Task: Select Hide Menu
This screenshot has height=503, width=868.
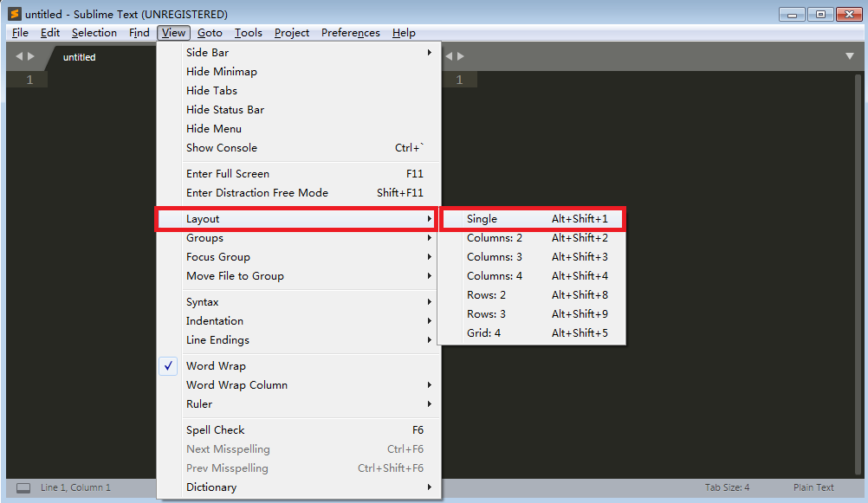Action: [300, 128]
